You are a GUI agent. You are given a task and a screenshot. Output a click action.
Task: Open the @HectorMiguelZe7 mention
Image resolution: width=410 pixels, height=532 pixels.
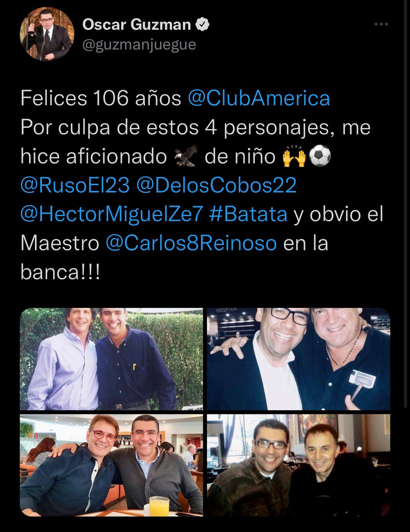tap(111, 214)
